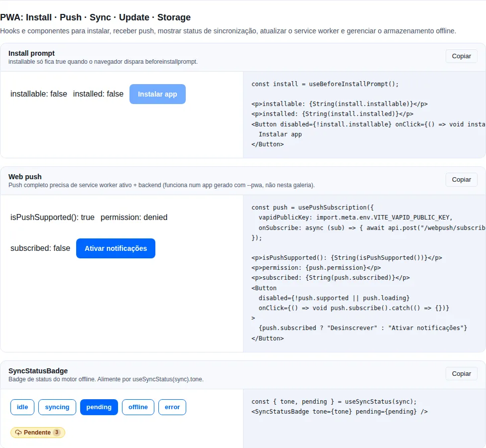The width and height of the screenshot is (486, 448).
Task: Click code line with useSyncStatus(sync)
Action: [334, 402]
